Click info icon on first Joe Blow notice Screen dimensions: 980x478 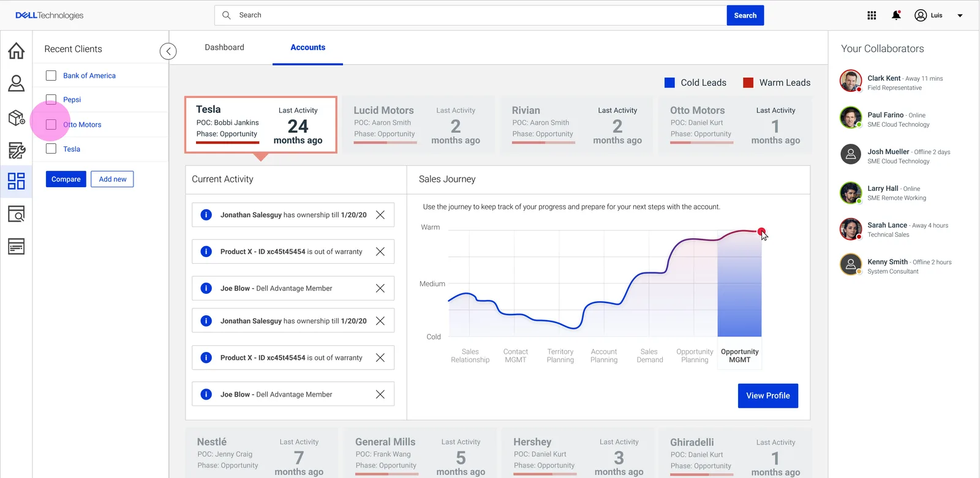(206, 288)
